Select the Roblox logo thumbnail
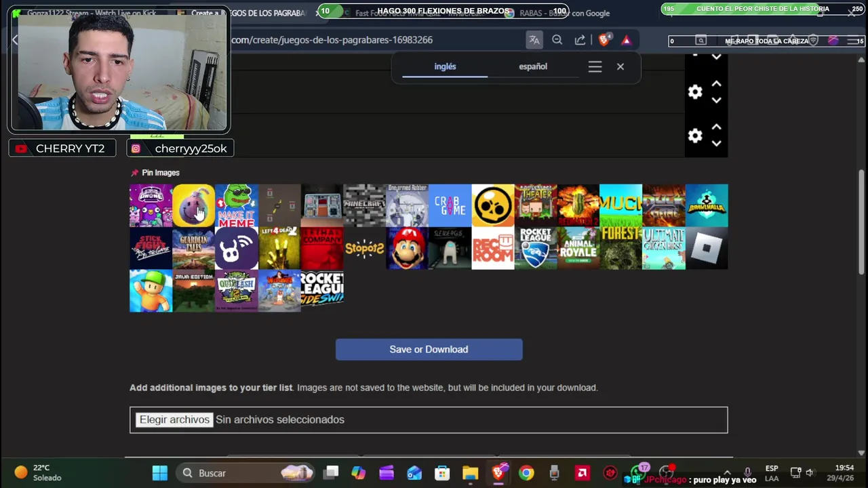This screenshot has height=488, width=868. [707, 248]
